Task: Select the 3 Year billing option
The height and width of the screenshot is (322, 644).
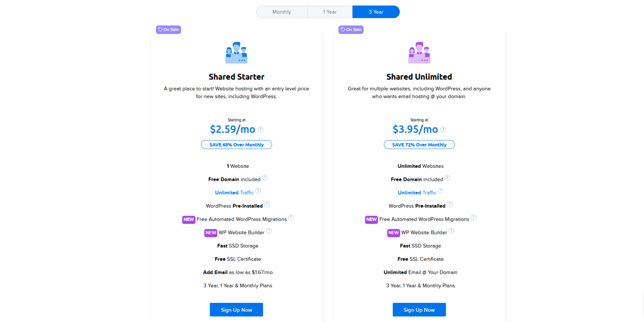Action: pyautogui.click(x=376, y=12)
